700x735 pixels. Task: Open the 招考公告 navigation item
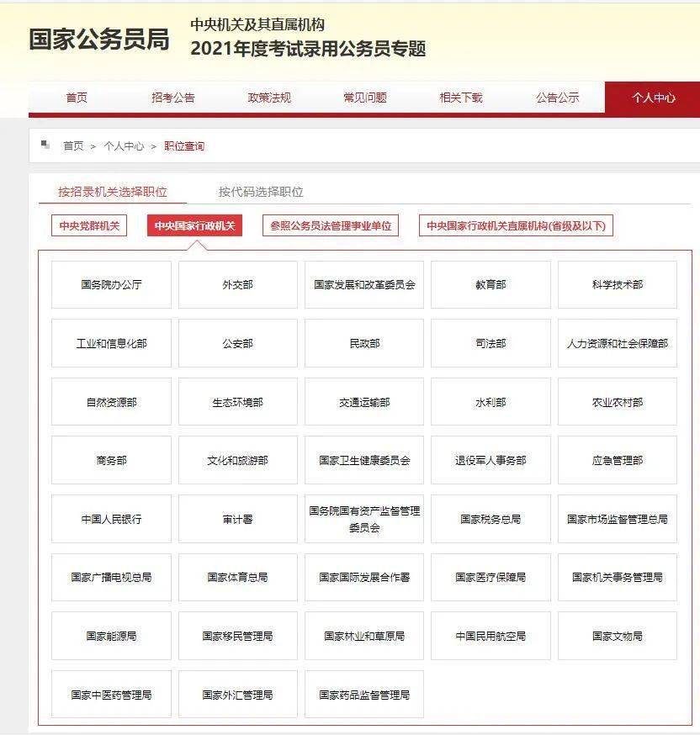tap(173, 98)
